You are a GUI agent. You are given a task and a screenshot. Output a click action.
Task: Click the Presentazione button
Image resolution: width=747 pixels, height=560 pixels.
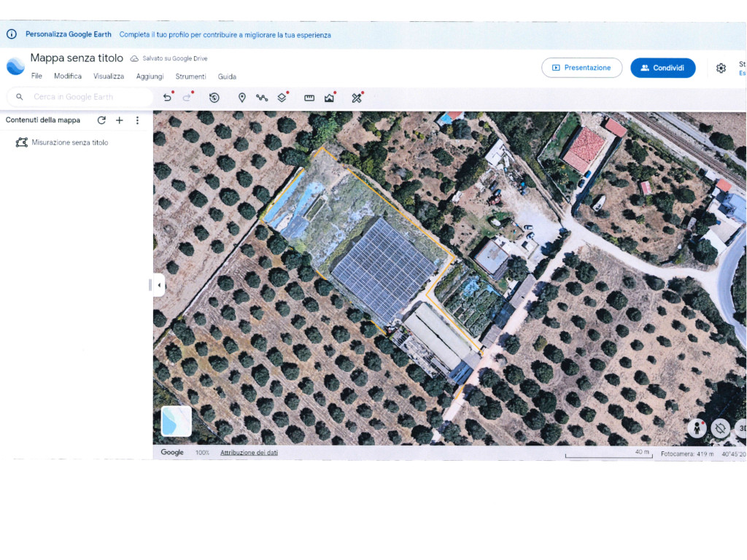[x=581, y=68]
